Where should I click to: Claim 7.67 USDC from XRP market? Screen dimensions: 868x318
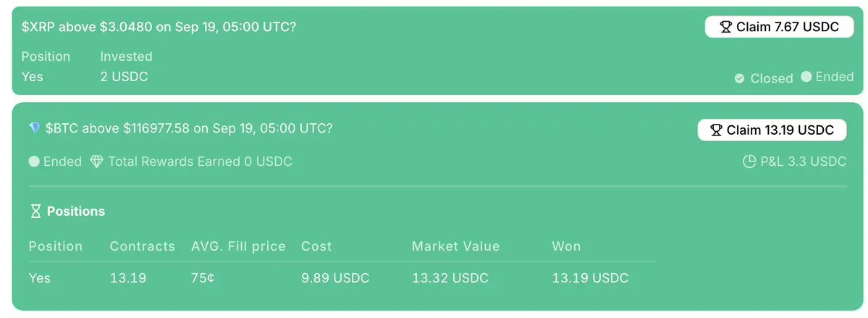click(x=780, y=27)
